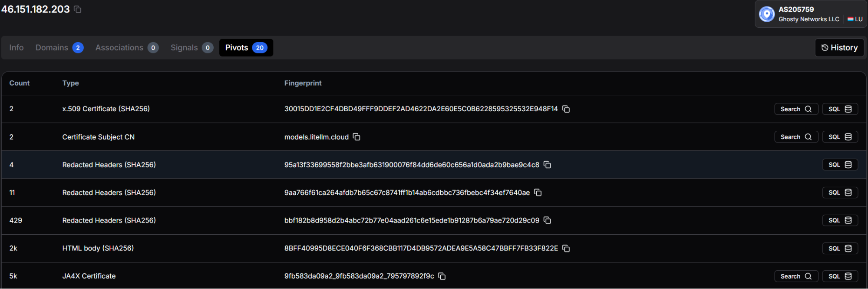
Task: Open SQL for the count 429 Redacted Headers row
Action: 840,220
